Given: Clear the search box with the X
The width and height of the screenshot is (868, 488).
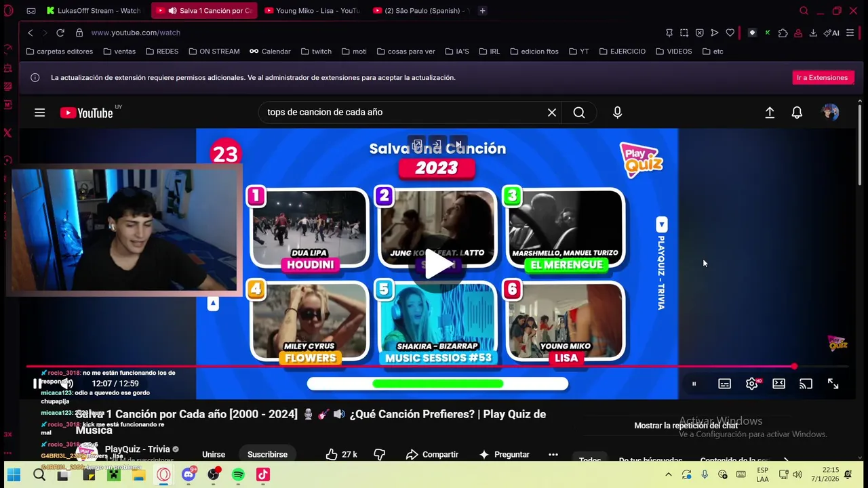Looking at the screenshot, I should pos(552,113).
